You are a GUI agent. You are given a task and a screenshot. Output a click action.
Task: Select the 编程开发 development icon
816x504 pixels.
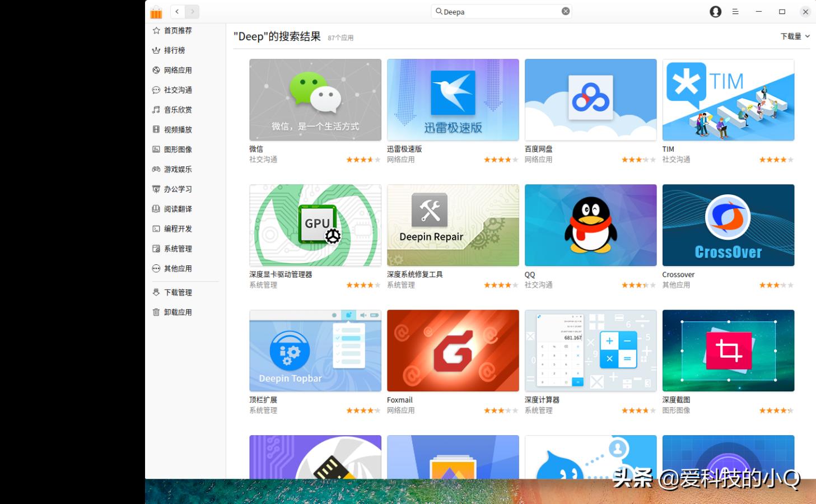(156, 228)
